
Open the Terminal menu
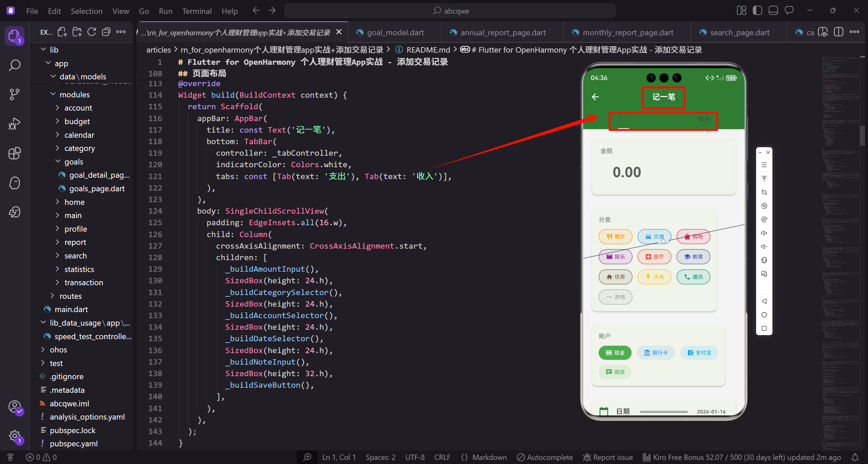197,11
